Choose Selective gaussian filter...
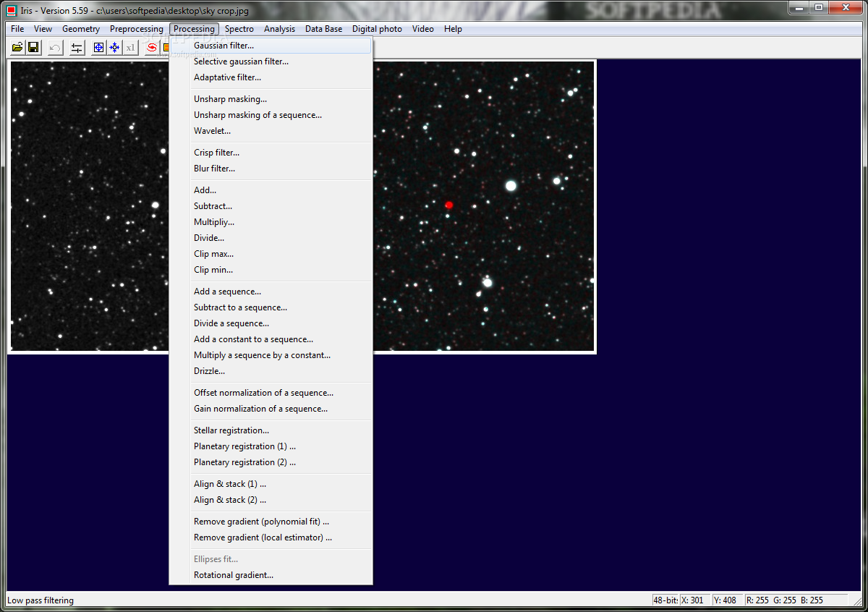This screenshot has height=612, width=868. click(x=271, y=61)
